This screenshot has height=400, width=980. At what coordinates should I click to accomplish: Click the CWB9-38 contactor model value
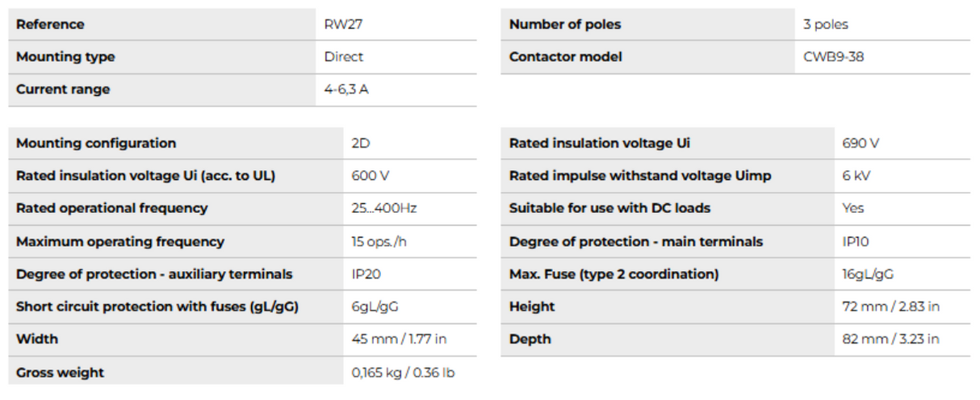coord(834,56)
